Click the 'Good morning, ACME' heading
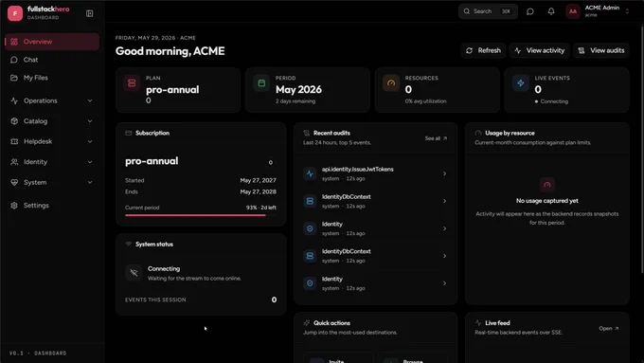 click(170, 51)
